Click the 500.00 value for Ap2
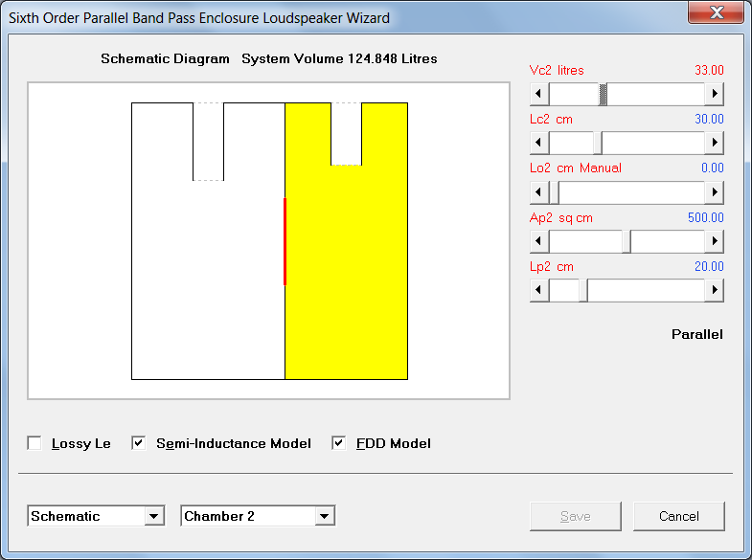Image resolution: width=752 pixels, height=560 pixels. [x=705, y=218]
